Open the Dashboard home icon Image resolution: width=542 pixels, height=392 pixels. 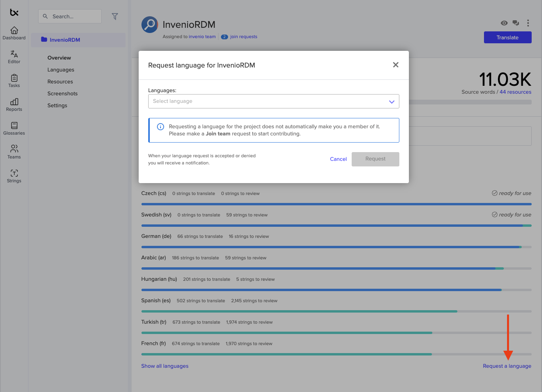point(14,30)
